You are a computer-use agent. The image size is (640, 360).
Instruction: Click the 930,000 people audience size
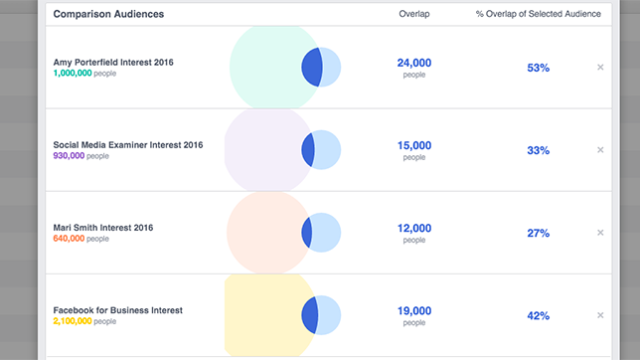[x=81, y=156]
